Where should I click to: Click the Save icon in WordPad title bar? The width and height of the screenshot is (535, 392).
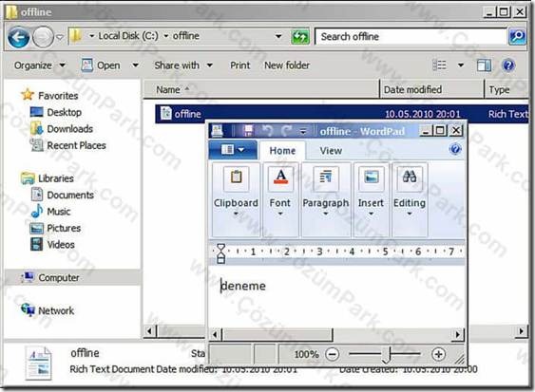point(248,131)
